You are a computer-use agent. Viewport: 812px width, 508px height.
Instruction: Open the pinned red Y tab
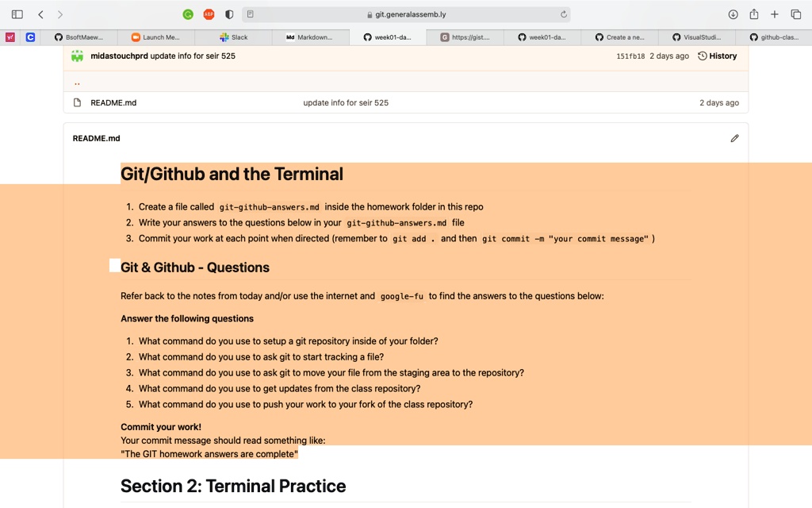pos(10,37)
